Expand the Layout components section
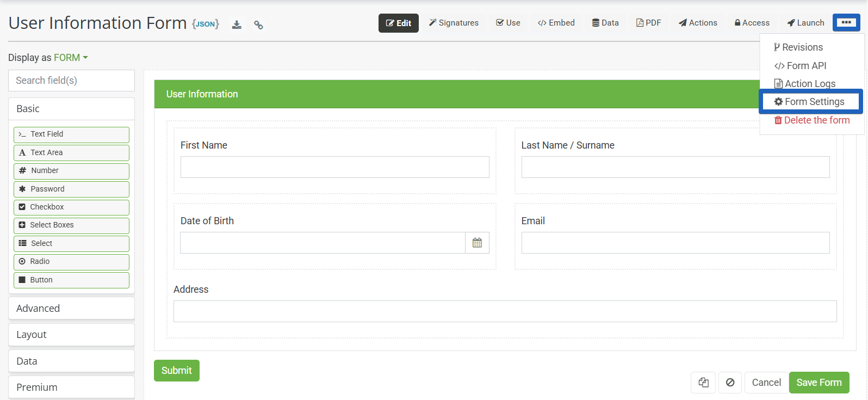This screenshot has width=868, height=400. 71,335
